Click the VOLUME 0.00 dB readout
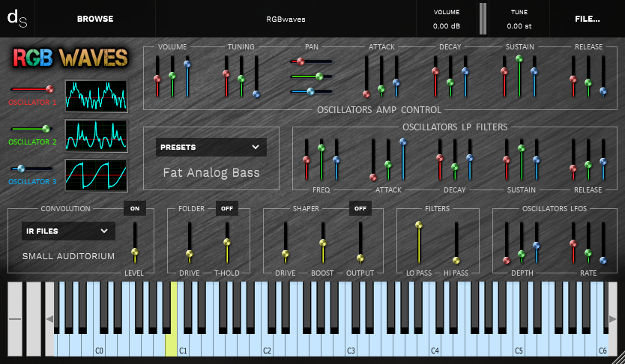This screenshot has height=364, width=625. coord(447,26)
